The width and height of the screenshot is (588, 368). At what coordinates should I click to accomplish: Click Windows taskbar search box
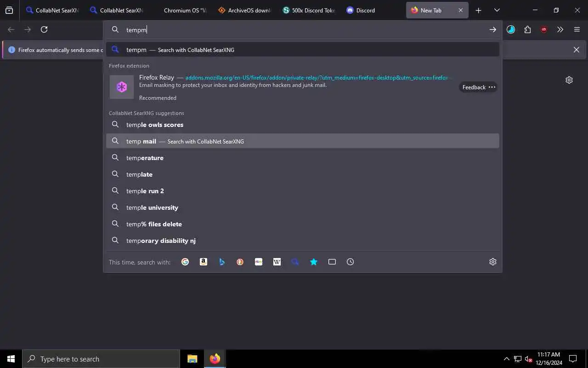[x=101, y=359]
